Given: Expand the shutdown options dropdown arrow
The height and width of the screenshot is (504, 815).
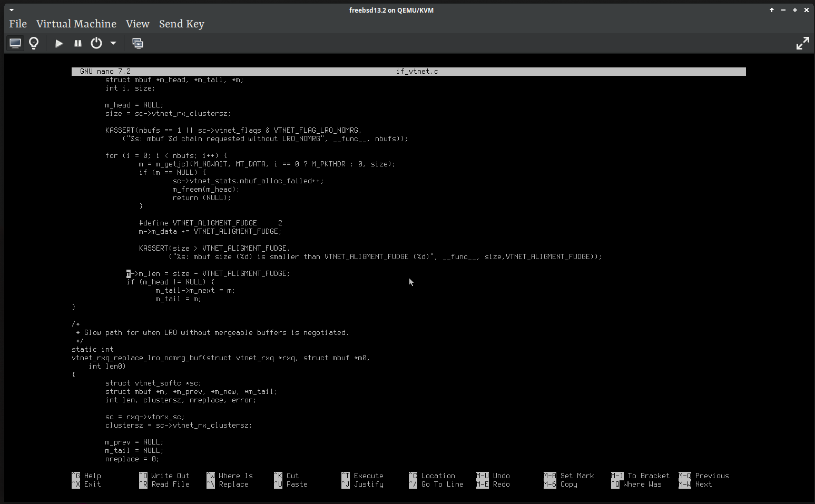Looking at the screenshot, I should [x=113, y=43].
